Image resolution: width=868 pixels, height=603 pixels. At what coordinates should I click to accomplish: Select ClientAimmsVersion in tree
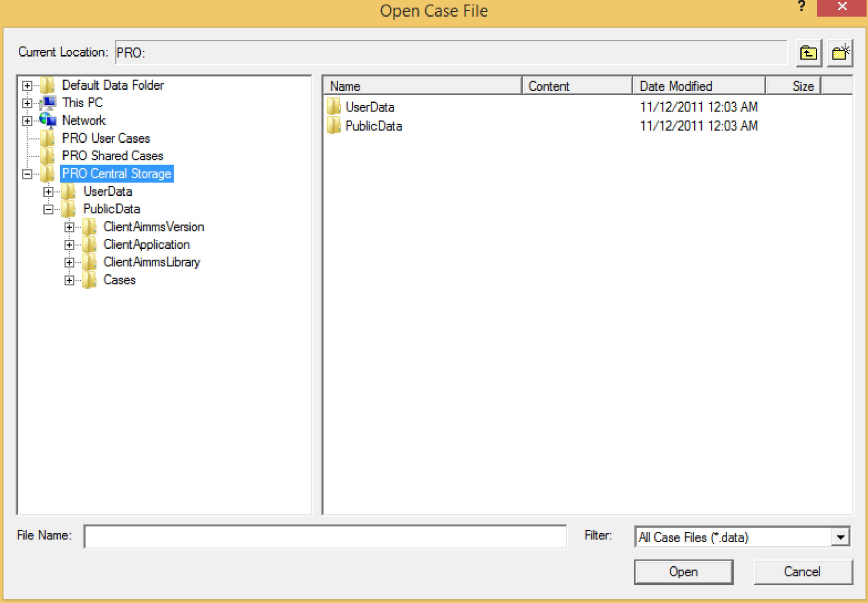pos(154,227)
